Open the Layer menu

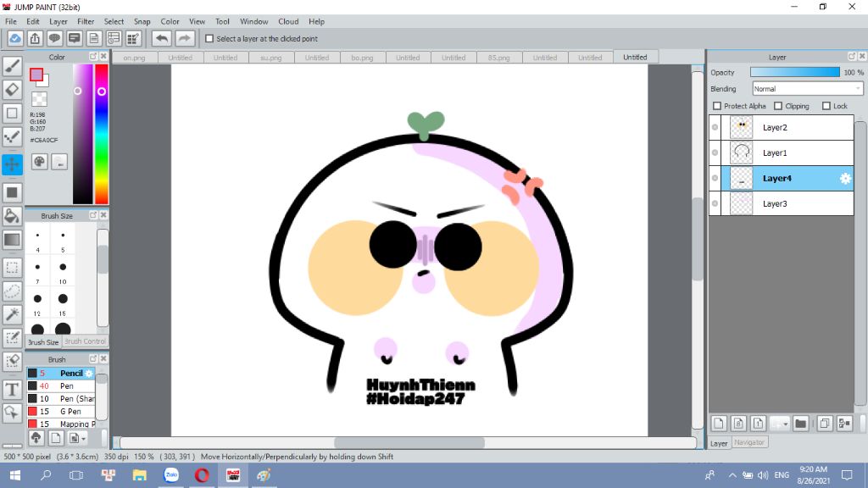(58, 21)
